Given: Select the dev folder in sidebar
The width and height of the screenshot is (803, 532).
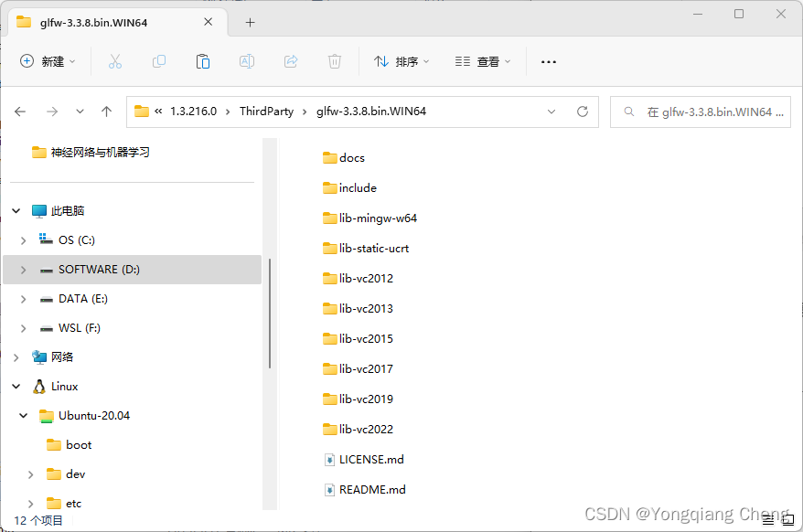Looking at the screenshot, I should (x=66, y=474).
